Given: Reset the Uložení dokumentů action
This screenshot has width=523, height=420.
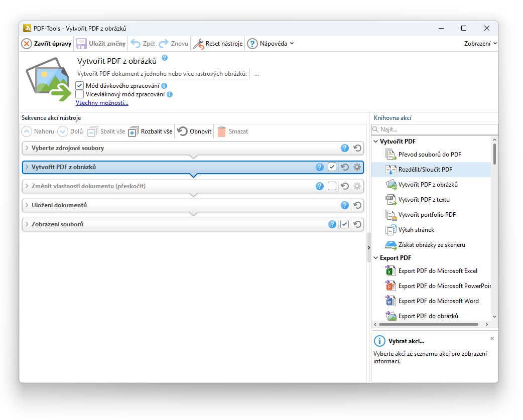Looking at the screenshot, I should [x=357, y=205].
